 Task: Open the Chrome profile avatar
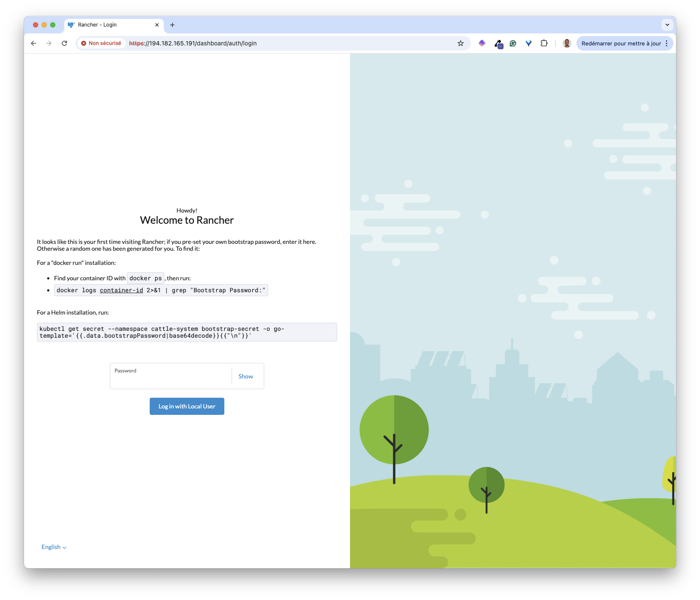567,43
